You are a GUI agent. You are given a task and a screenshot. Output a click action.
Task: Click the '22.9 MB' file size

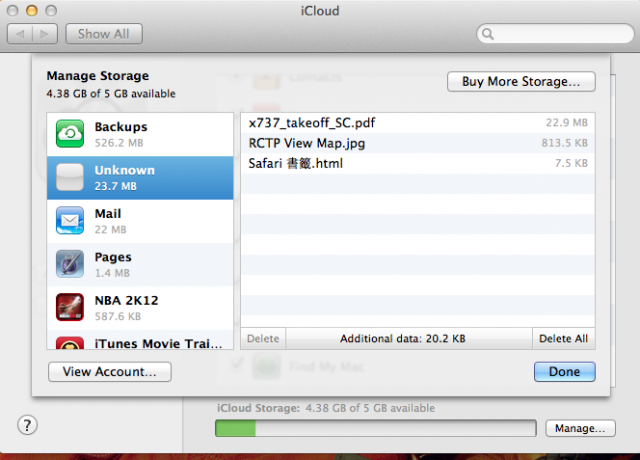coord(567,122)
